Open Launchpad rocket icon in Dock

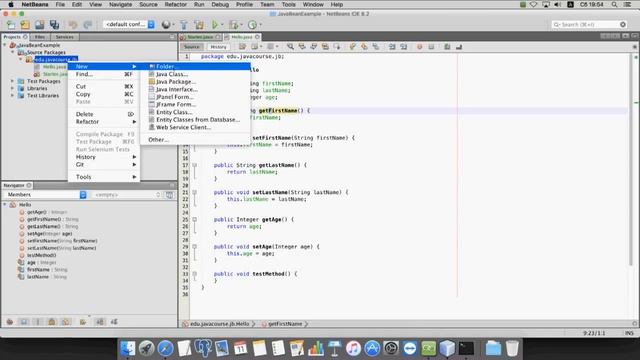[x=147, y=348]
